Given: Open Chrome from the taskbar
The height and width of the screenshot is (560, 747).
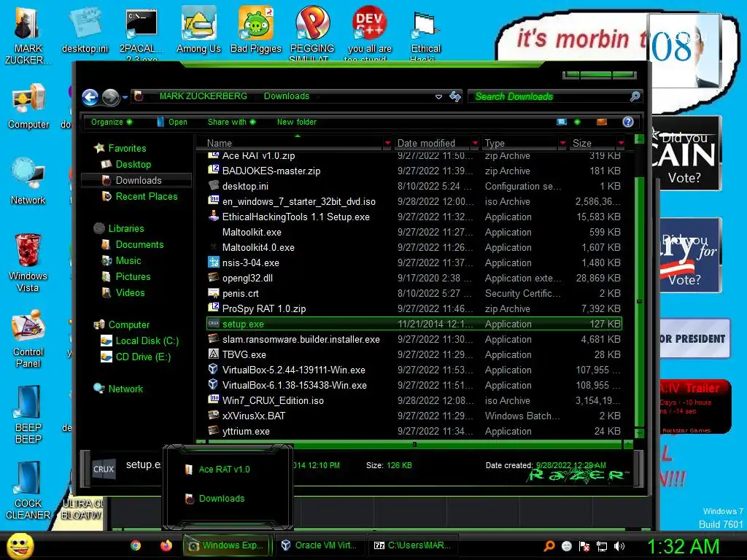Looking at the screenshot, I should [136, 545].
